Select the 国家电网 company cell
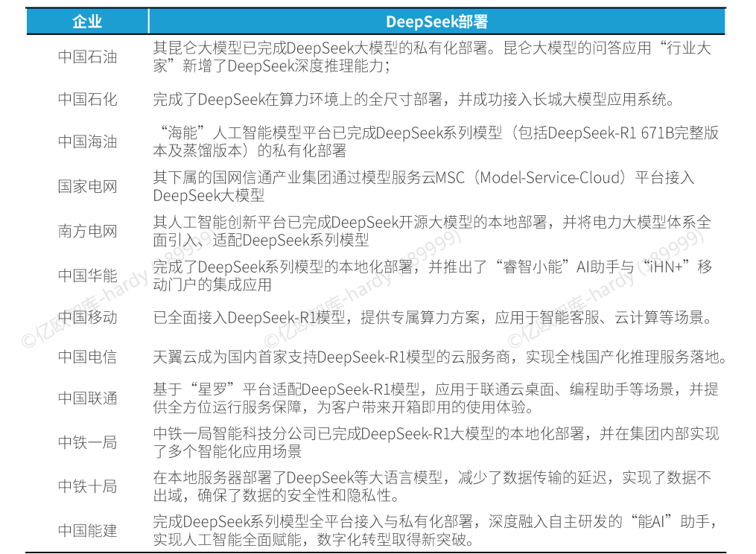The height and width of the screenshot is (554, 756). 87,187
